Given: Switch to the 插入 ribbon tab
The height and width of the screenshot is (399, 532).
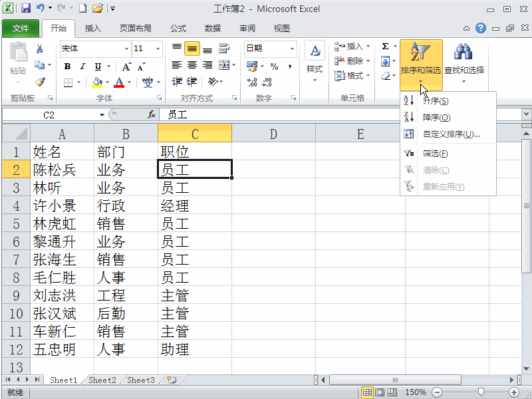Looking at the screenshot, I should 92,29.
